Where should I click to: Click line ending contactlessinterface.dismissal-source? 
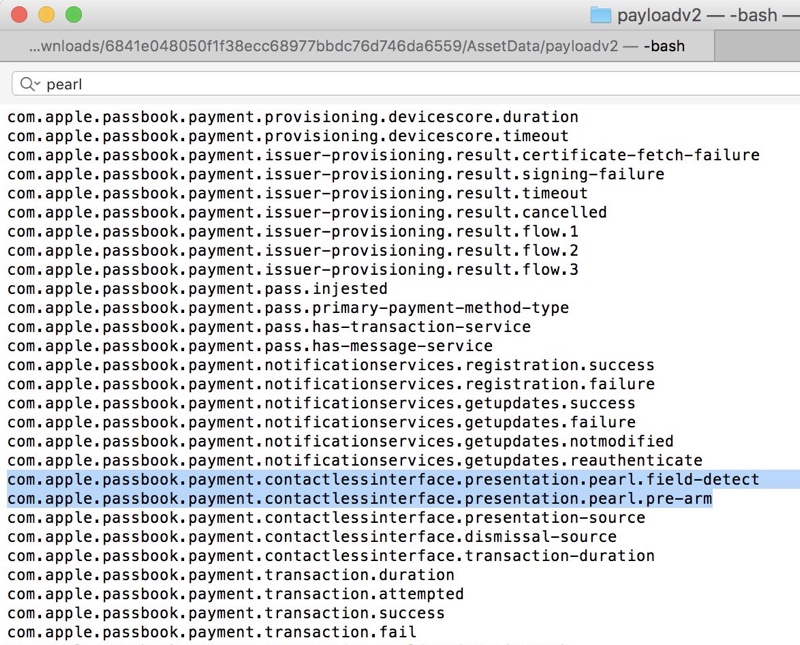(312, 537)
